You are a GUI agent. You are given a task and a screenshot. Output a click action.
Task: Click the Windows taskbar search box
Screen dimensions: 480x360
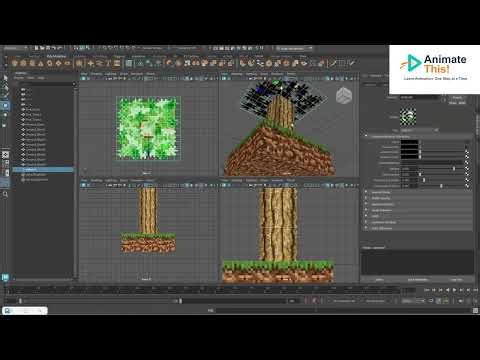pyautogui.click(x=25, y=311)
